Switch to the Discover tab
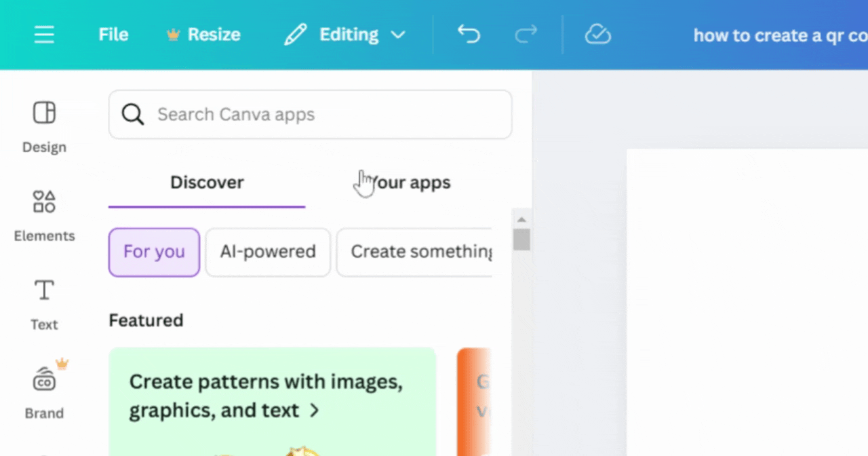868x456 pixels. pos(207,183)
